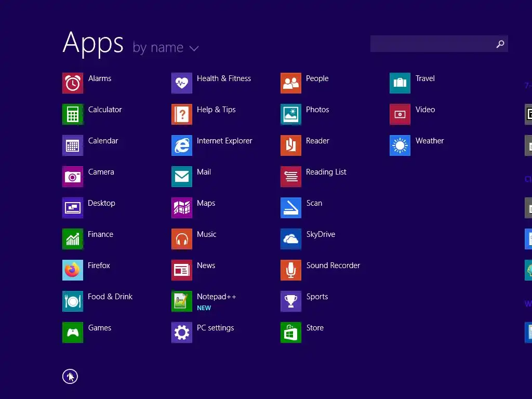Click the "Desktop" label text
The image size is (532, 399).
[x=101, y=203]
